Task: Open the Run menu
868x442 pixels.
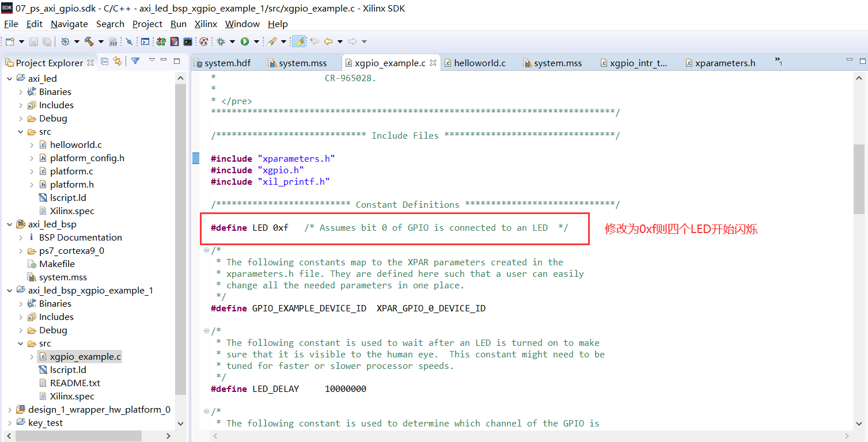Action: point(179,24)
